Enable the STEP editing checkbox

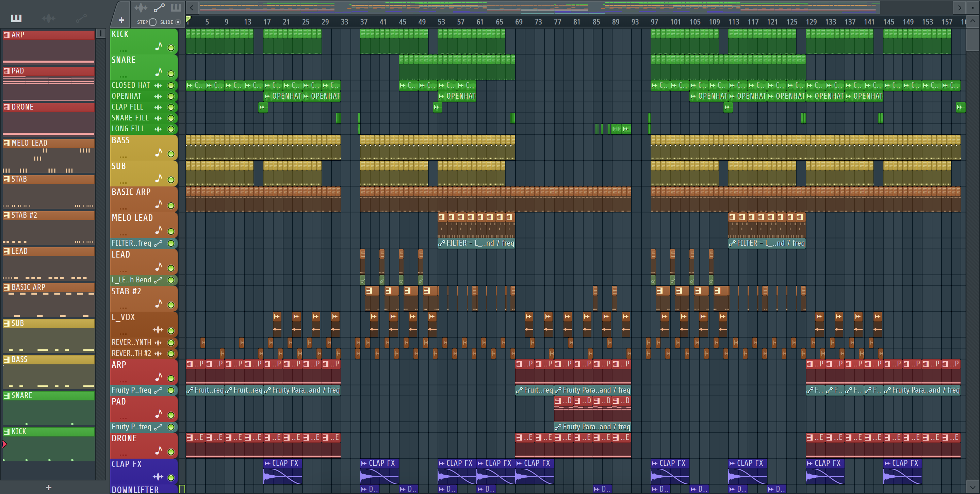[152, 22]
